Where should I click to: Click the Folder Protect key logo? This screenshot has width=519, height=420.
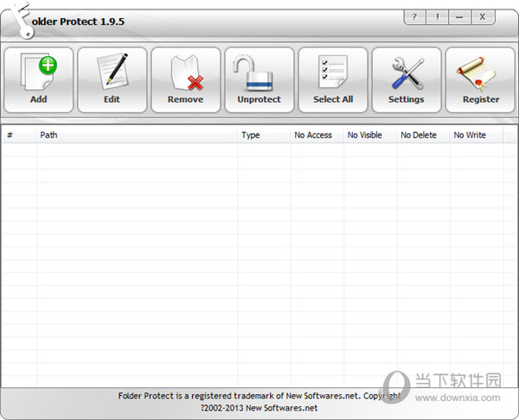point(22,20)
